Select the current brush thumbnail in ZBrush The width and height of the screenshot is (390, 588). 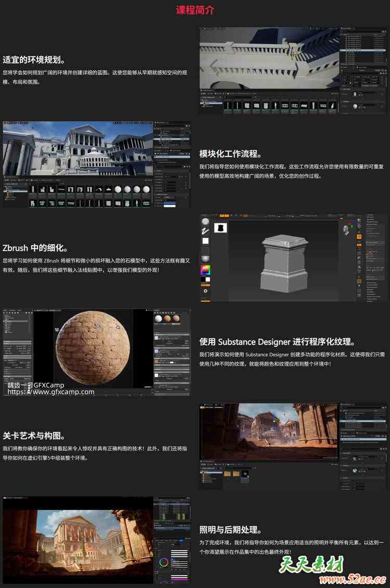click(x=205, y=221)
